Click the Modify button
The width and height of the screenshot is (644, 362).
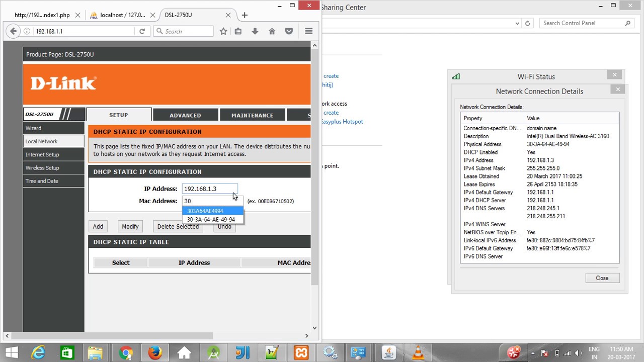130,226
